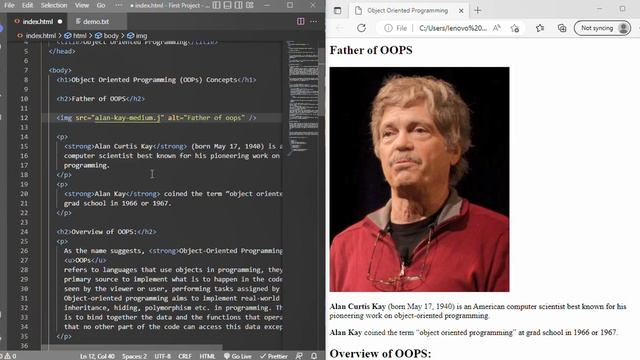The width and height of the screenshot is (640, 360).
Task: Switch to the index.html editor tab
Action: [38, 21]
